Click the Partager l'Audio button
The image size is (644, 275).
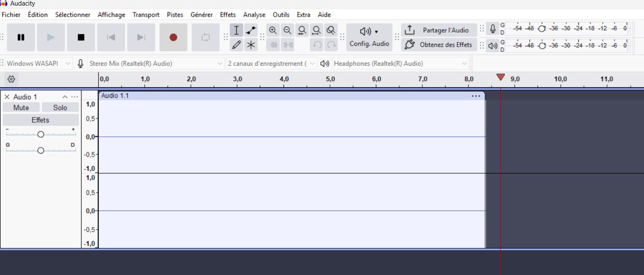click(439, 30)
